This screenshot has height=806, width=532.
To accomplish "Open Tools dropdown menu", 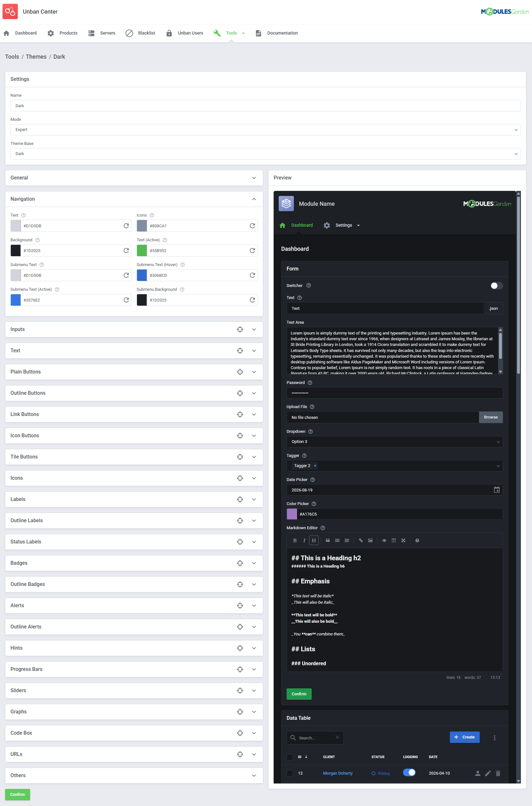I will pyautogui.click(x=229, y=33).
